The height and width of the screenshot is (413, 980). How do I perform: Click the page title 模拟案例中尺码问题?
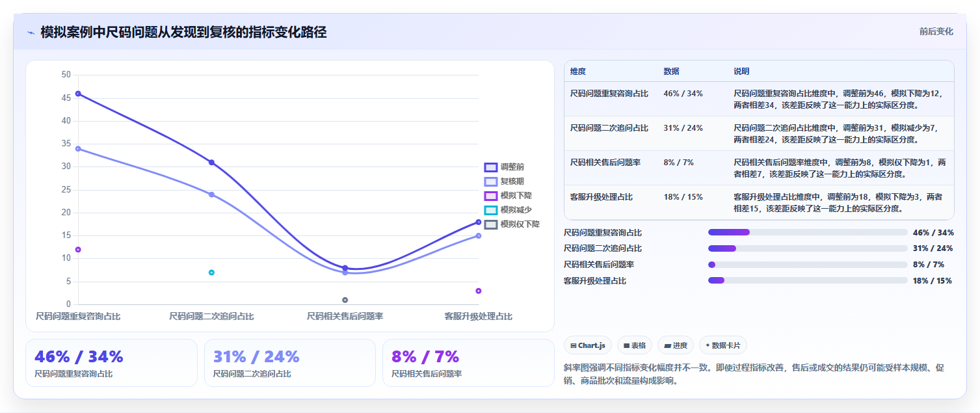[x=183, y=32]
